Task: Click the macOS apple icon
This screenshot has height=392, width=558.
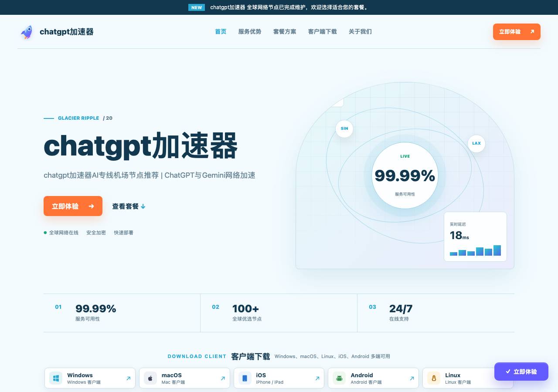Action: click(150, 378)
